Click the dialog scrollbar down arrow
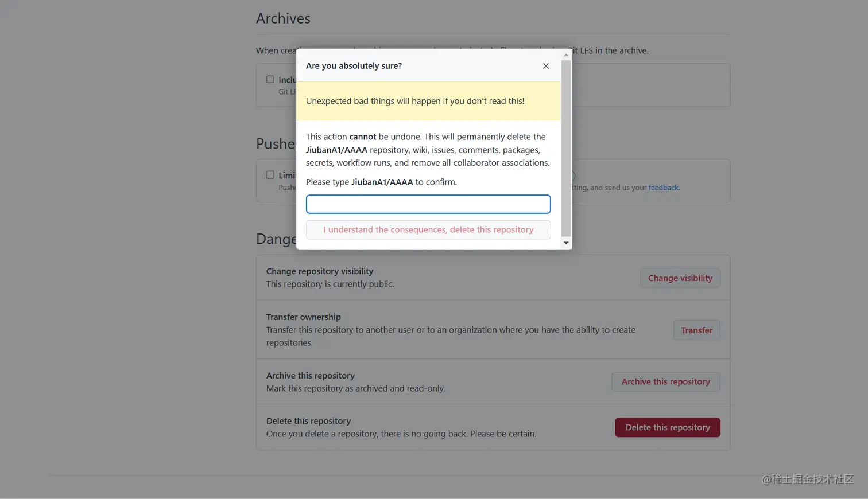Screen dimensions: 868x499 coord(566,243)
